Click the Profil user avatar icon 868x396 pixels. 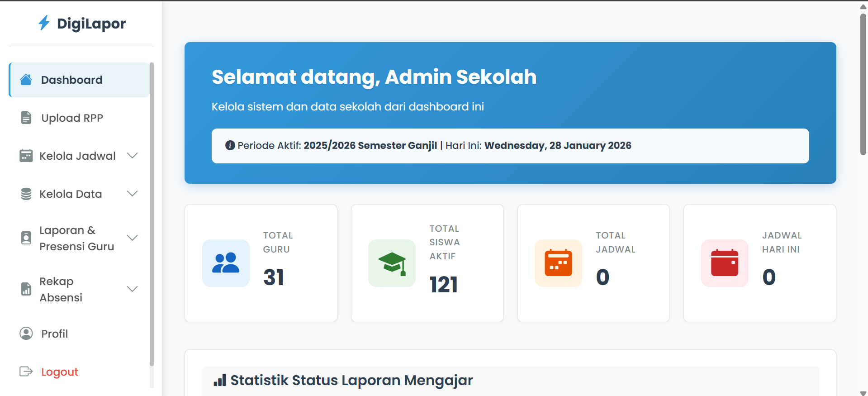(26, 334)
